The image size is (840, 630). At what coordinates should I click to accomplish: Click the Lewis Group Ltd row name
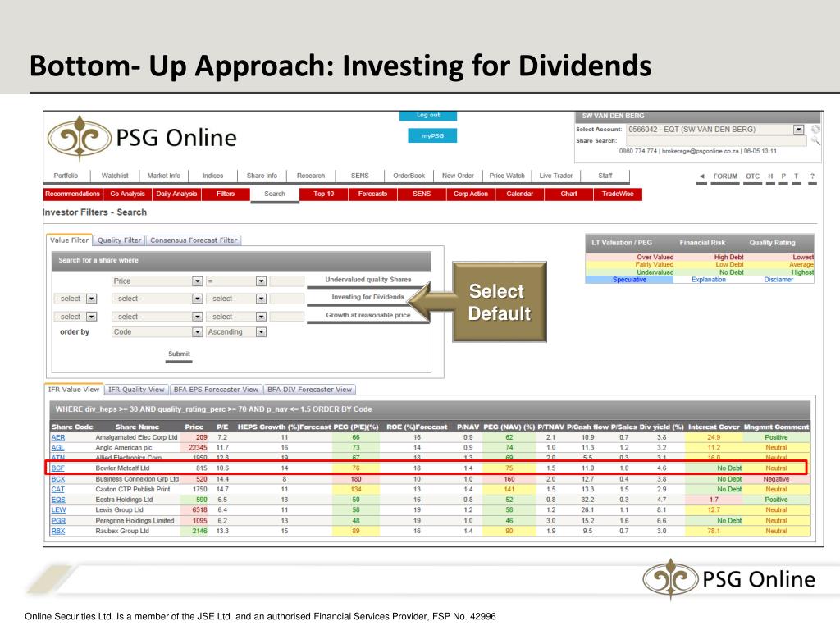[119, 510]
